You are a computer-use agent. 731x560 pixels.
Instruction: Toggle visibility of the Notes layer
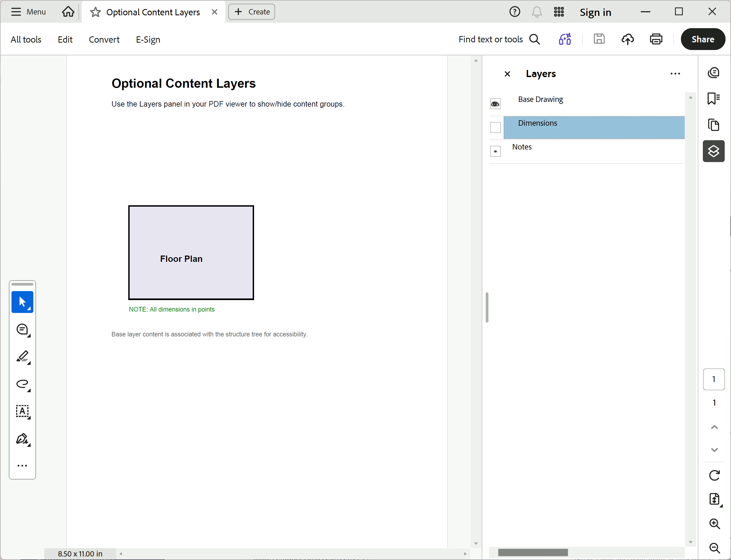(x=495, y=151)
